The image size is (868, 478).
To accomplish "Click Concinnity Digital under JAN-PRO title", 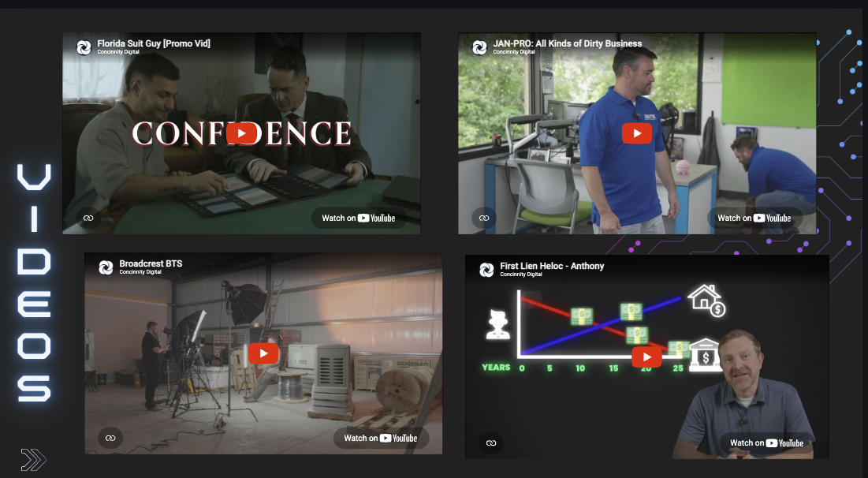I will pyautogui.click(x=514, y=52).
